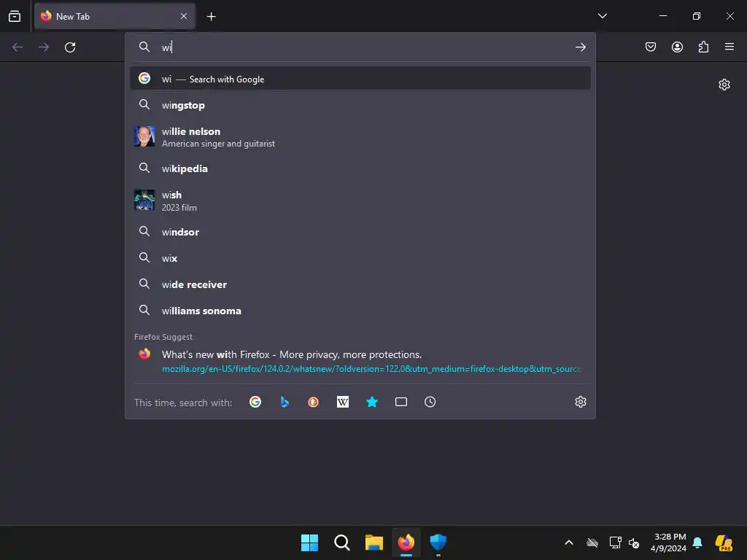Open a new tab with plus button
The height and width of the screenshot is (560, 747).
(x=211, y=17)
